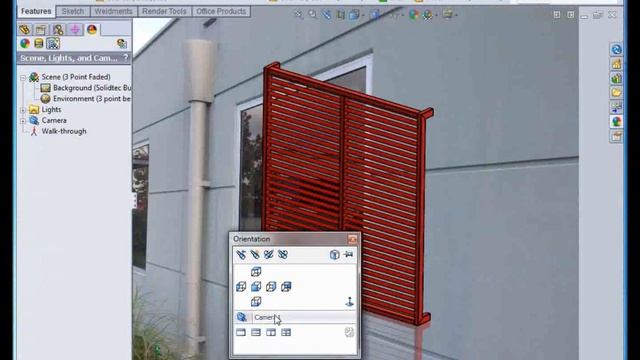
Task: Open the Features tab
Action: [x=36, y=11]
